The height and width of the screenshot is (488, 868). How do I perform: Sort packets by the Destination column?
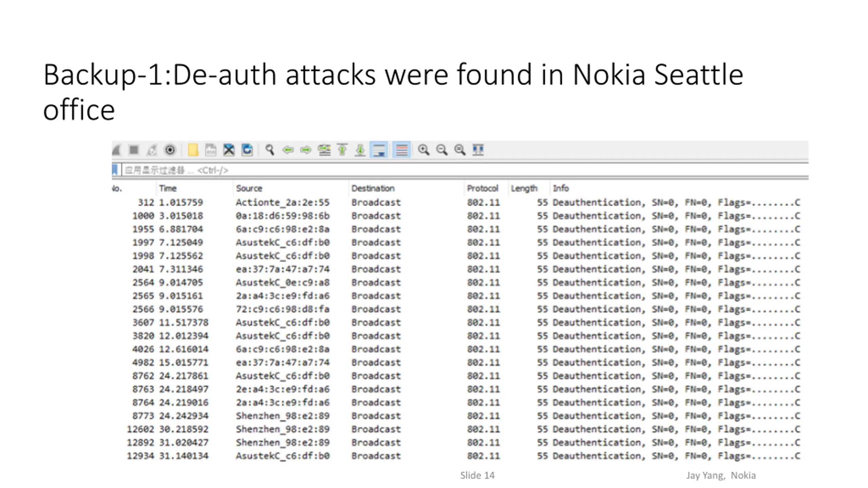coord(406,188)
